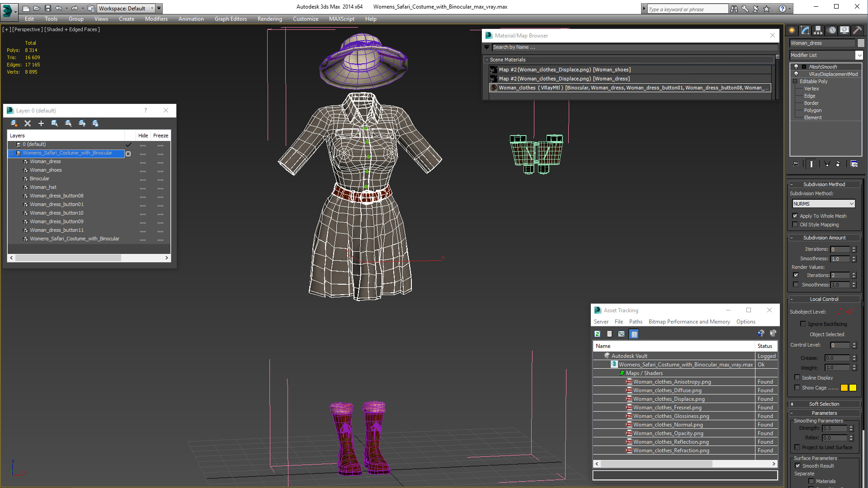Uncheck Apply To Whole Mesh
Viewport: 868px width, 488px height.
point(795,216)
